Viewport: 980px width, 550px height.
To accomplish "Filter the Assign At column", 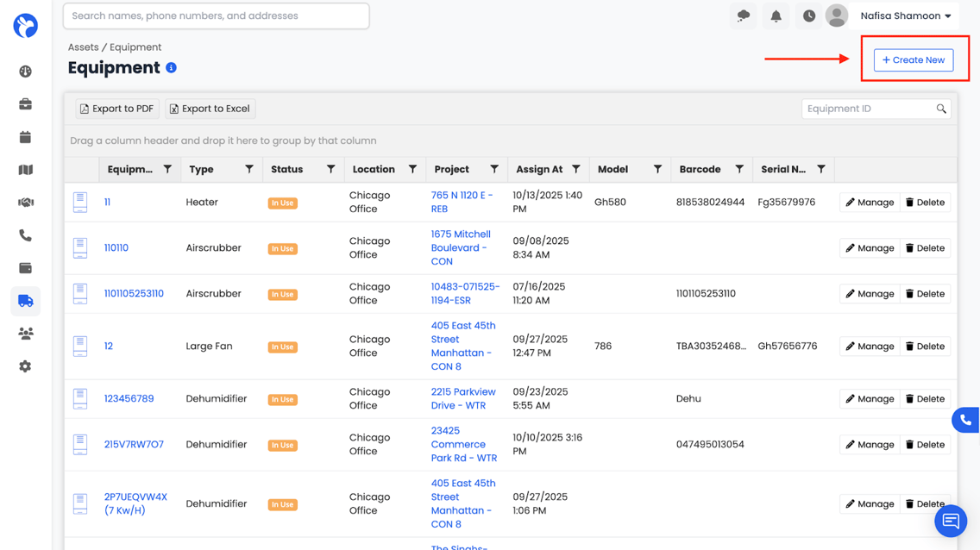I will coord(576,169).
